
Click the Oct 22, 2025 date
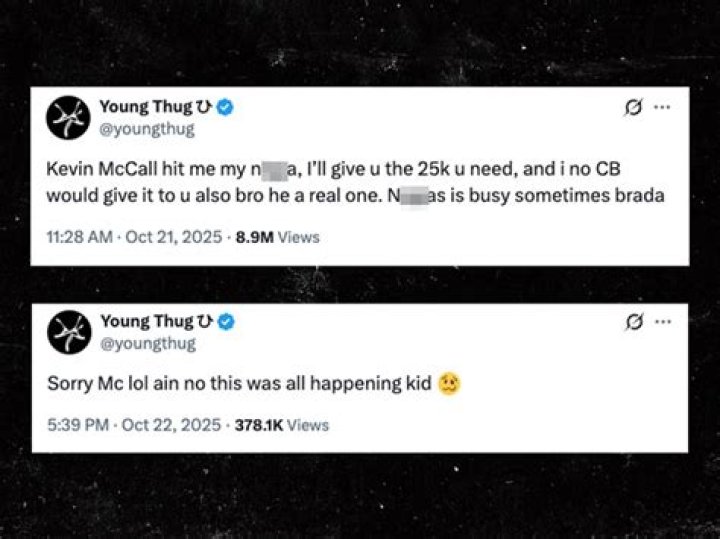tap(170, 425)
